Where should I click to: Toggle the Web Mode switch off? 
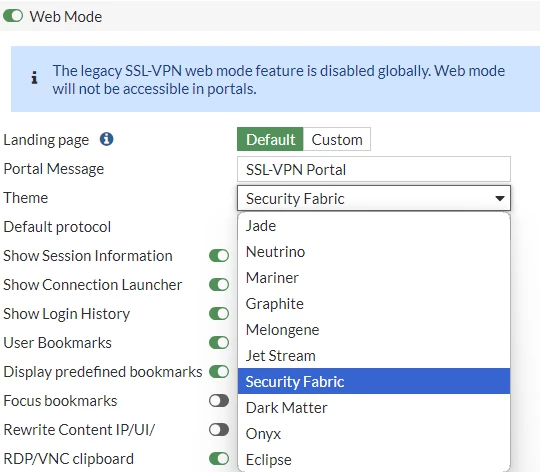[x=13, y=16]
